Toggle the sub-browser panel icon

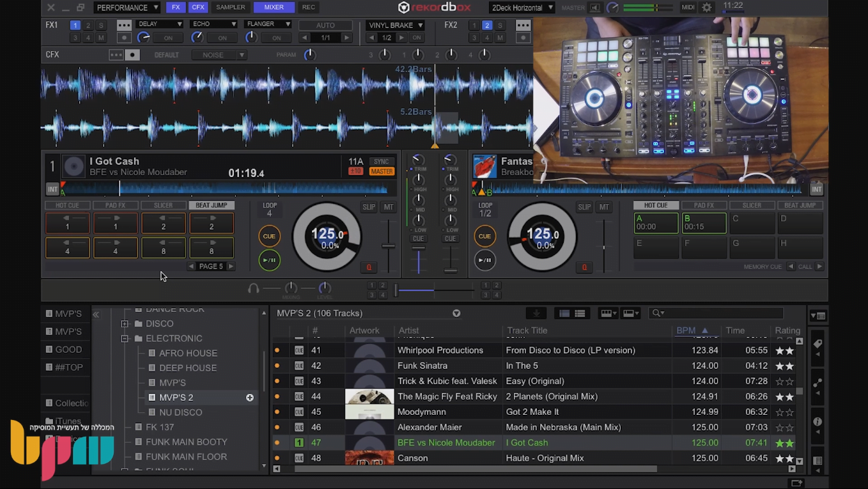click(x=818, y=316)
